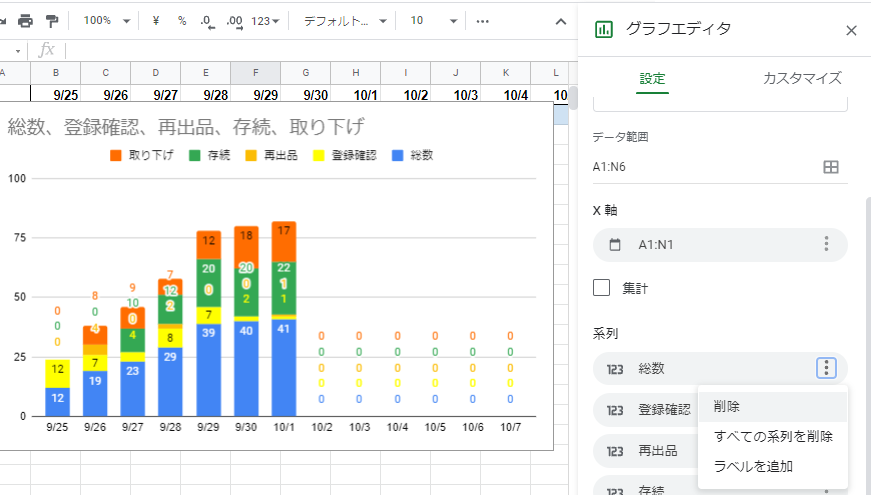Screen dimensions: 871x495
Task: Apply yen currency format
Action: tap(156, 21)
